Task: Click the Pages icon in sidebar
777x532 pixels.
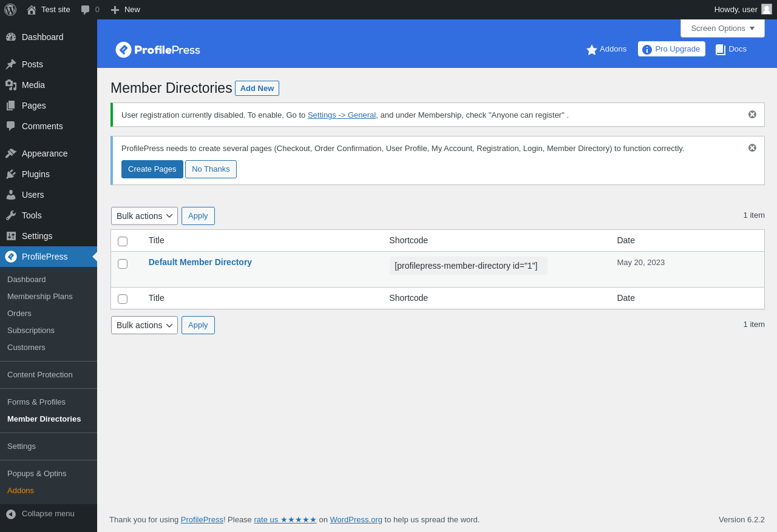Action: 11,106
